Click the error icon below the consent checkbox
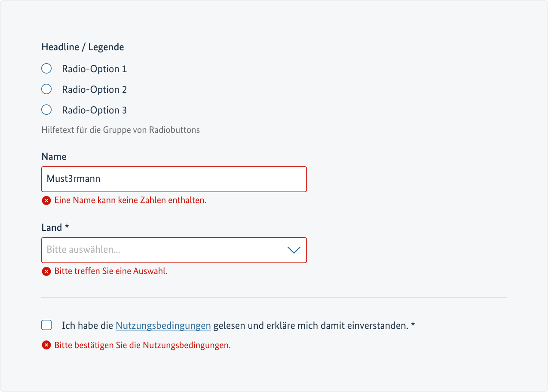This screenshot has height=392, width=548. coord(46,345)
